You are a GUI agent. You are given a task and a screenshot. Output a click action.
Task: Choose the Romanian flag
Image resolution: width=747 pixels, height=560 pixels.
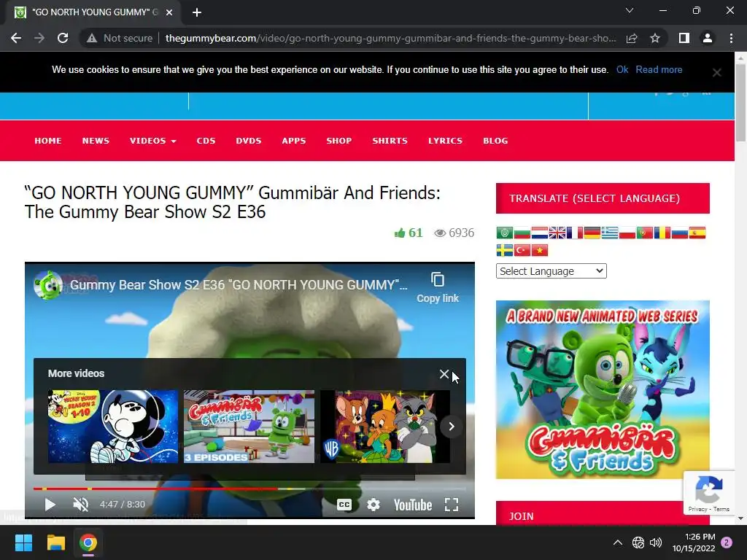click(662, 233)
